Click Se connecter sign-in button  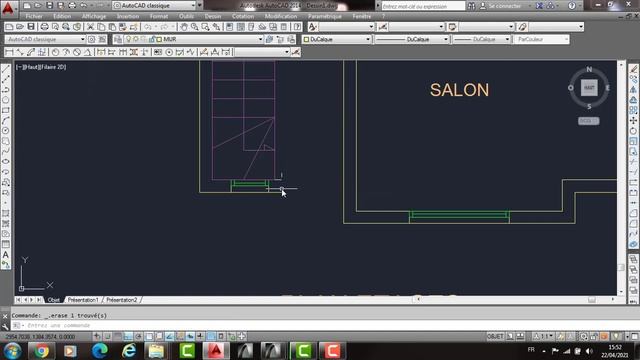(x=505, y=6)
